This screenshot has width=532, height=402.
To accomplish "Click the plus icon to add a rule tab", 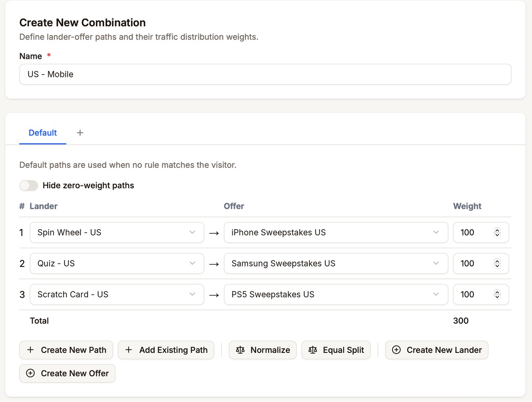I will coord(80,133).
